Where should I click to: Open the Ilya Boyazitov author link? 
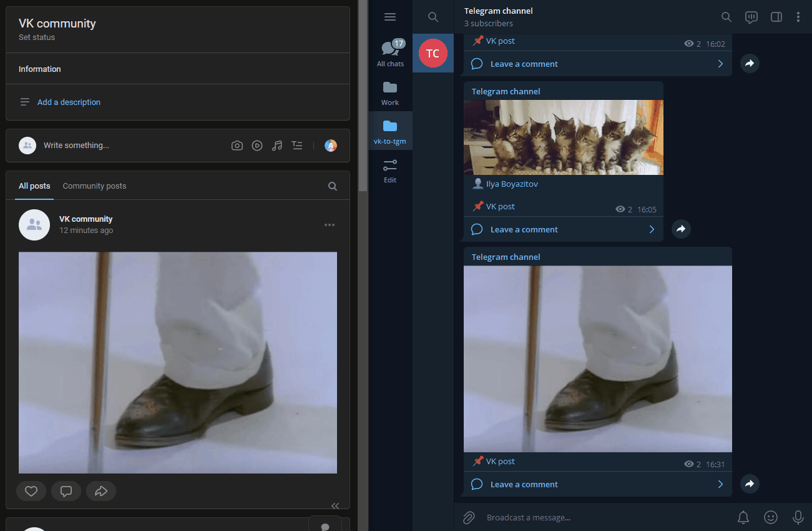pos(512,184)
